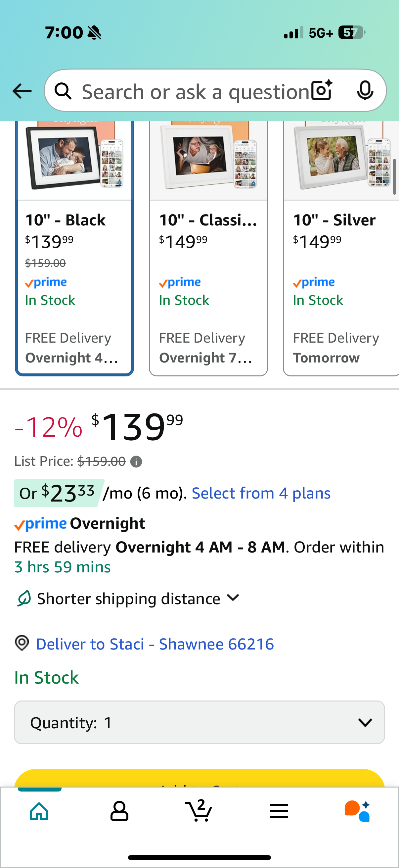
Task: Open the Quantity dropdown
Action: (199, 722)
